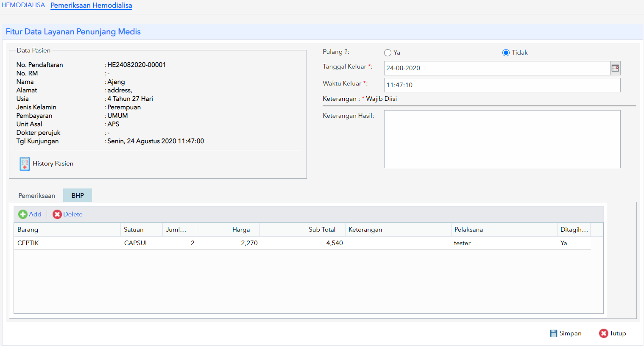Sort by the Pelaksana column header
Screen dimensions: 644x346
[504, 230]
